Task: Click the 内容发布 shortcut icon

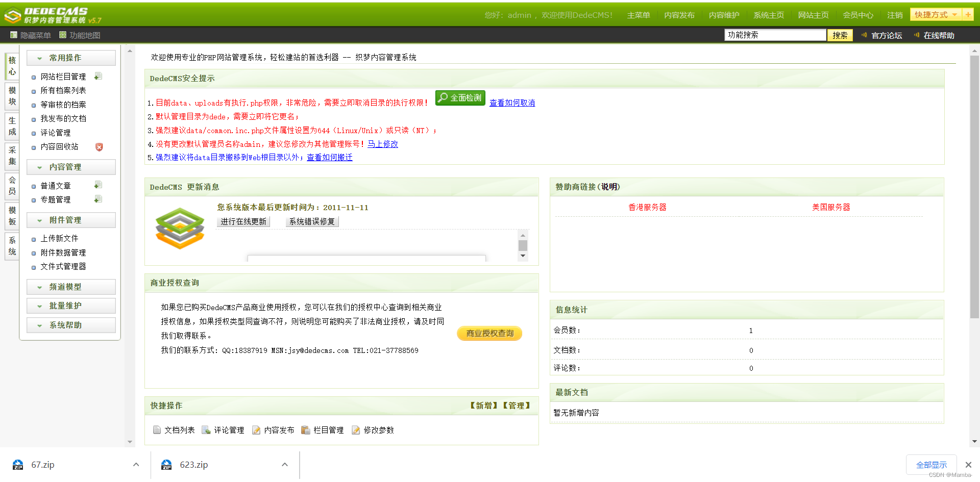Action: 256,430
